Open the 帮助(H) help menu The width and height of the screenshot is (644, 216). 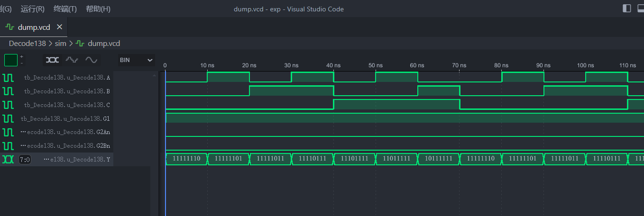[98, 9]
